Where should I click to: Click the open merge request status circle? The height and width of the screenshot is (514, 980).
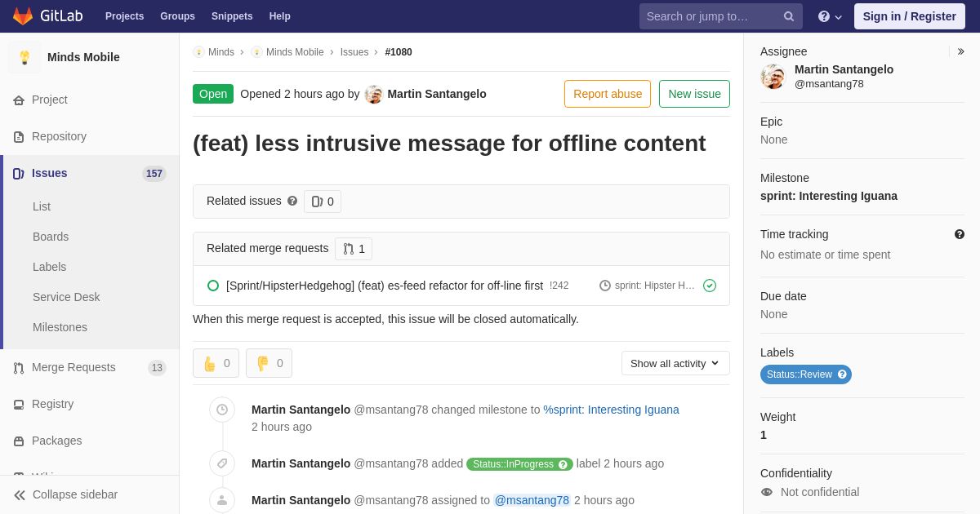point(213,286)
